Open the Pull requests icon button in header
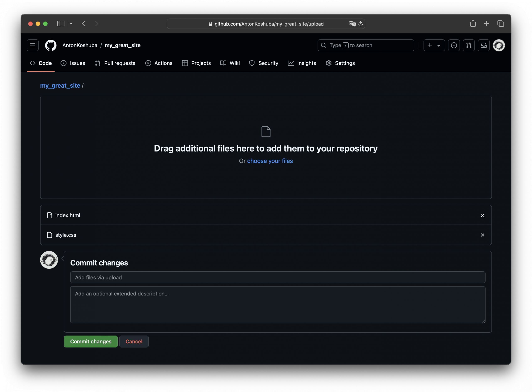The height and width of the screenshot is (392, 532). [x=469, y=45]
